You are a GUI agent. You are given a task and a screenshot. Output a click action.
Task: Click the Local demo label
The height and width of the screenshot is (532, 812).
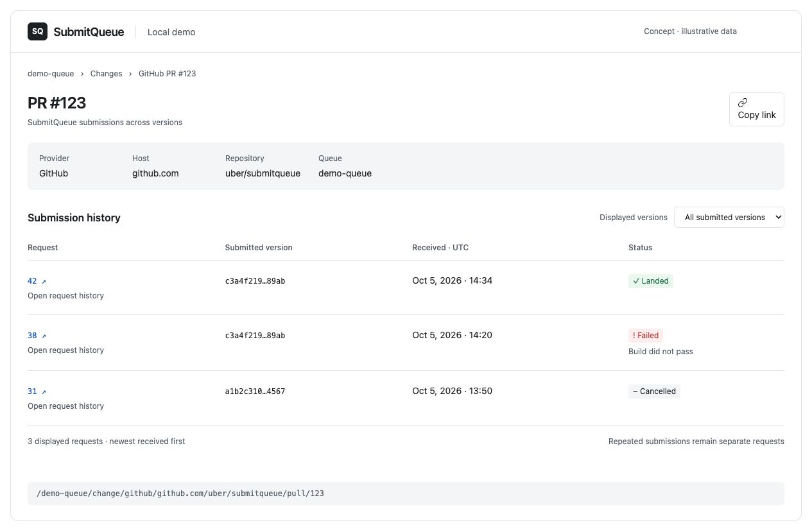pos(171,32)
